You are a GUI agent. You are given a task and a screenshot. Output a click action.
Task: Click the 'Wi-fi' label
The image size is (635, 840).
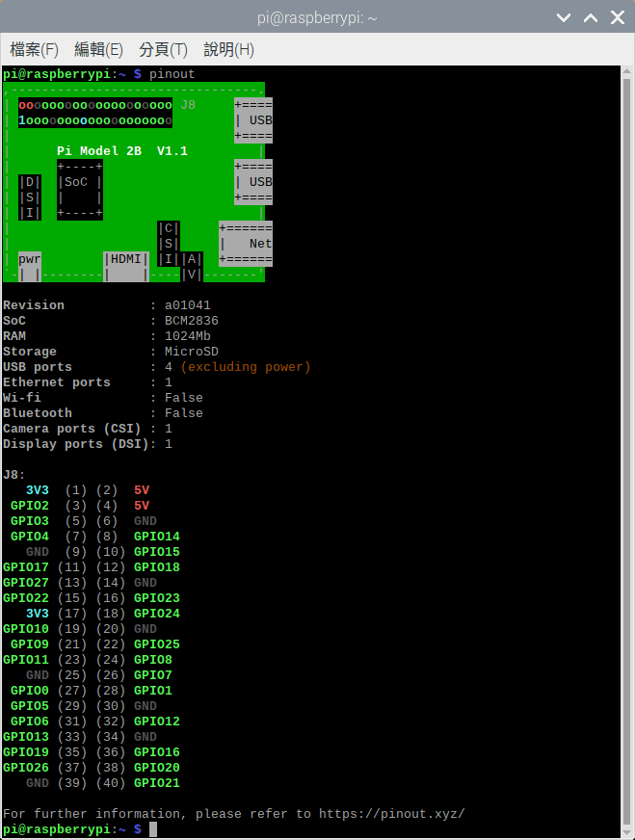[22, 398]
